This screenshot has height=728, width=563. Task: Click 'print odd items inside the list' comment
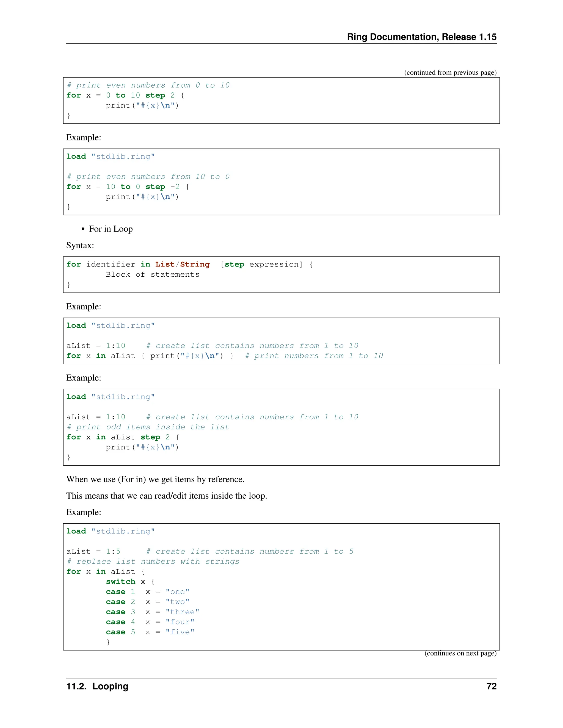click(148, 427)
